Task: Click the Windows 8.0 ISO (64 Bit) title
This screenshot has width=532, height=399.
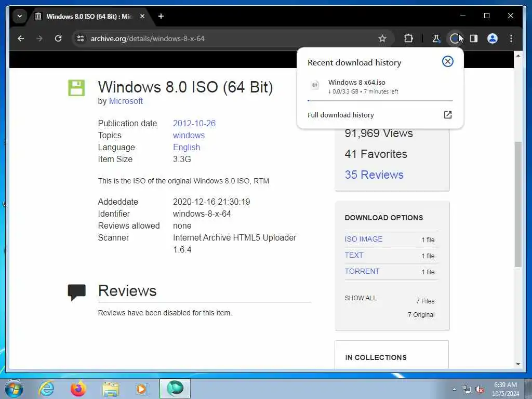Action: [x=185, y=87]
